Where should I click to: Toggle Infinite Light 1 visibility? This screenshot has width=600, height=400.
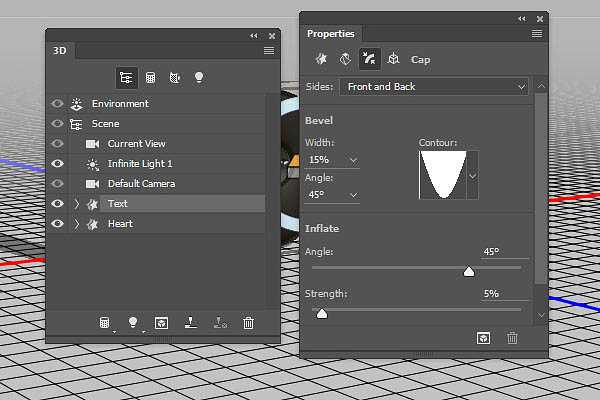tap(57, 164)
